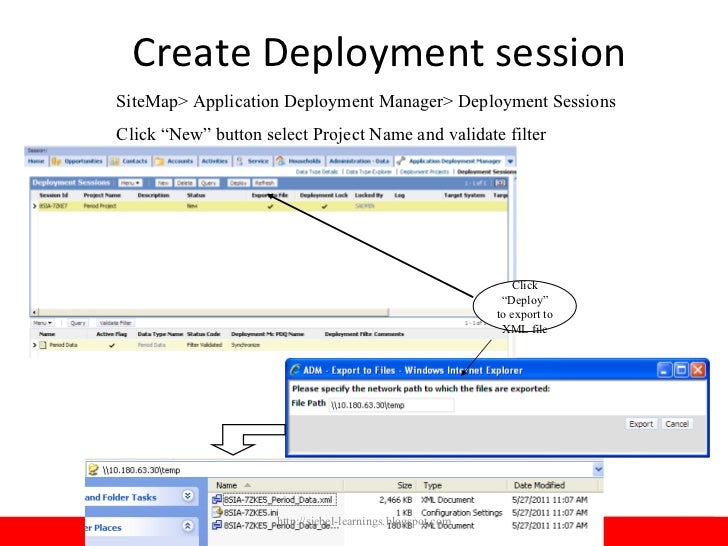Open the Locked By user link
Image resolution: width=728 pixels, height=546 pixels.
pyautogui.click(x=364, y=206)
